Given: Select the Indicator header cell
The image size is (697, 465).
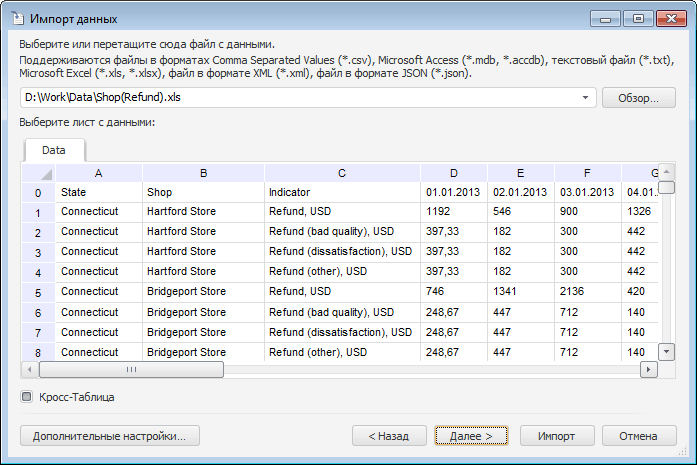Looking at the screenshot, I should coord(341,192).
